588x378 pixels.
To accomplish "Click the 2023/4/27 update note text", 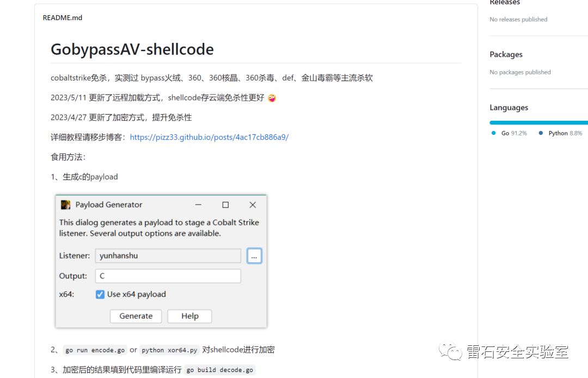I will tap(121, 117).
